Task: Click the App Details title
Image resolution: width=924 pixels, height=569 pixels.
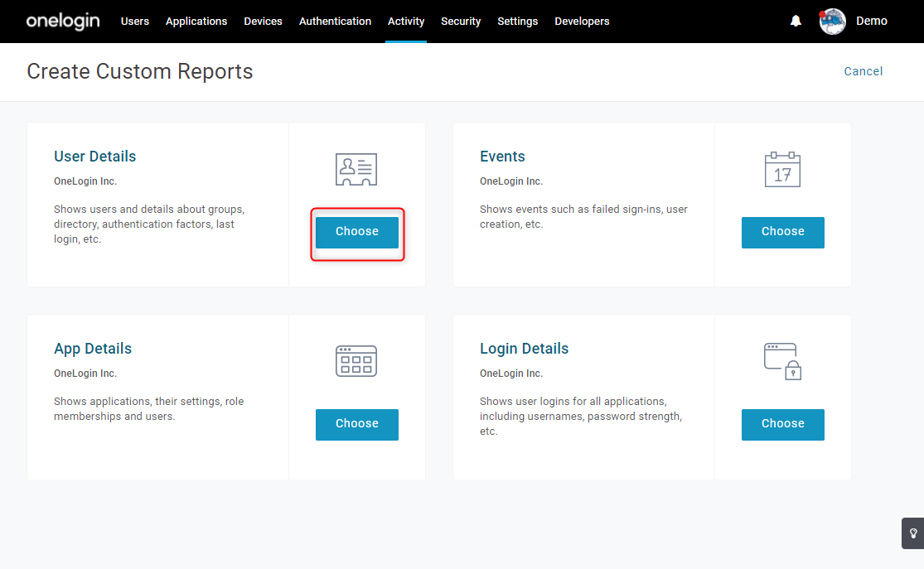Action: [x=93, y=349]
